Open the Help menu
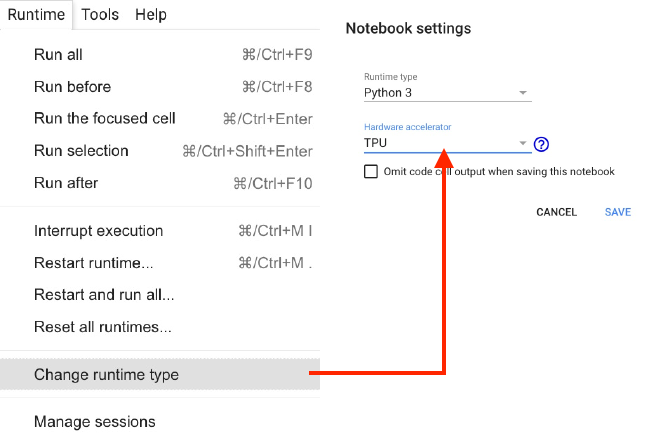The image size is (650, 443). coord(151,15)
